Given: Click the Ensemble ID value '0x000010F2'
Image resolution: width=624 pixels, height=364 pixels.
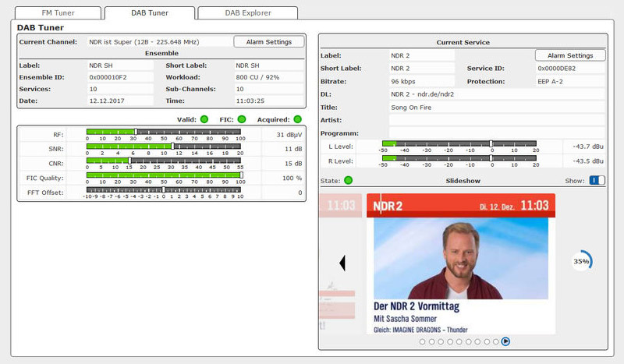Looking at the screenshot, I should pos(120,77).
